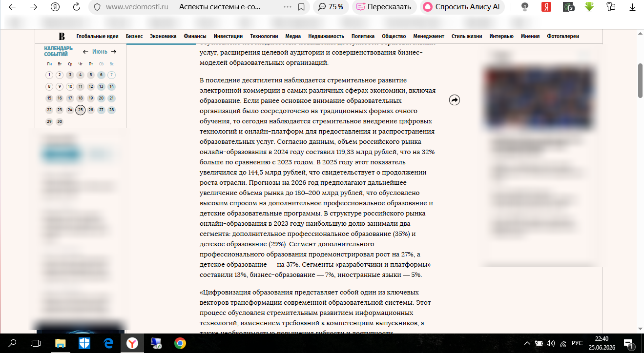Open the Фотогалереи section
Viewport: 644px width, 353px height.
(563, 36)
